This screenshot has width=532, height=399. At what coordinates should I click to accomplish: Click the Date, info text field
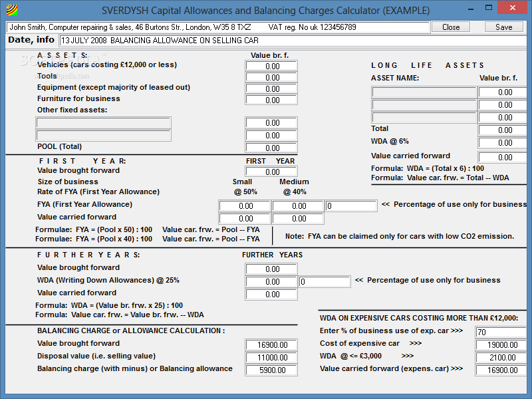tap(293, 41)
